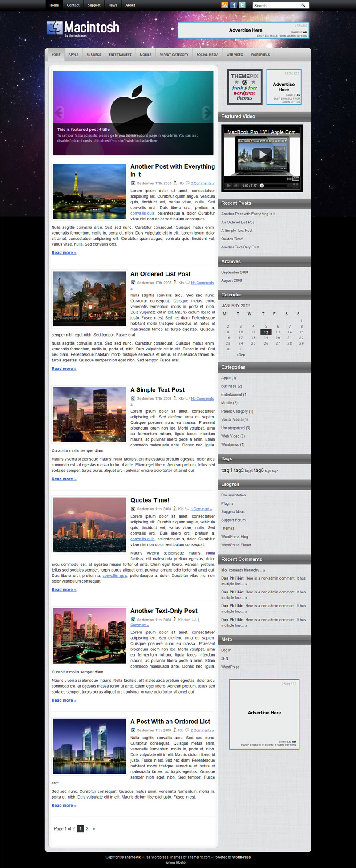Click the small play button in video controls

(x=229, y=186)
